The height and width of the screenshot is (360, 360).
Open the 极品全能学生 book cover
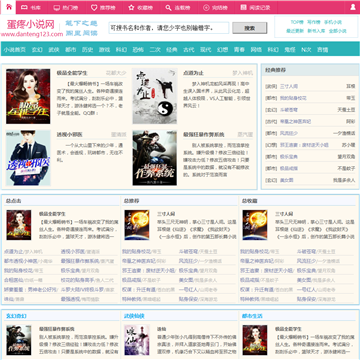pyautogui.click(x=28, y=96)
